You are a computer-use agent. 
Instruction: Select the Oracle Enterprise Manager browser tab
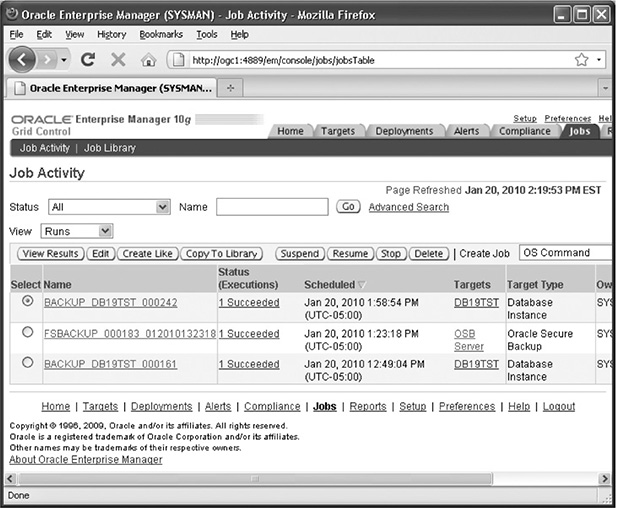pos(112,88)
